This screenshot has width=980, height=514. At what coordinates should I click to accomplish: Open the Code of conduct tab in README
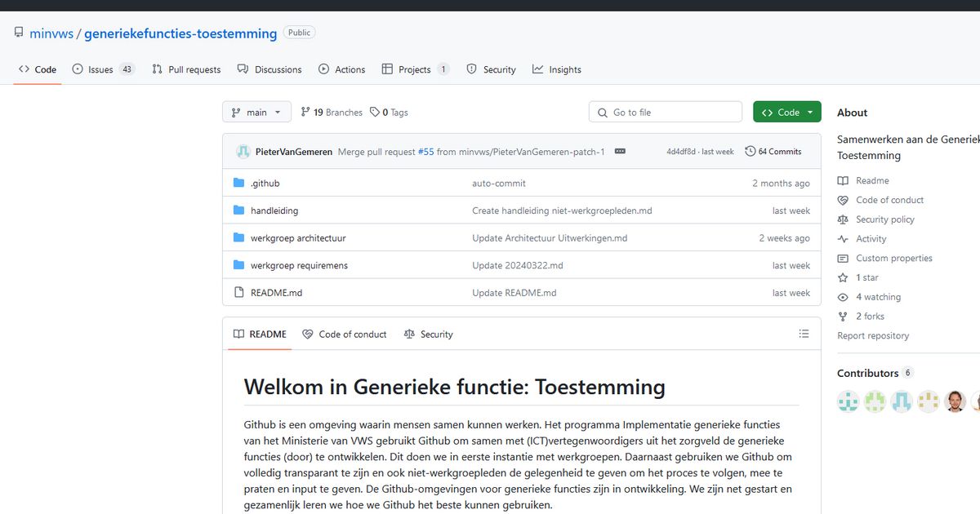(x=344, y=334)
